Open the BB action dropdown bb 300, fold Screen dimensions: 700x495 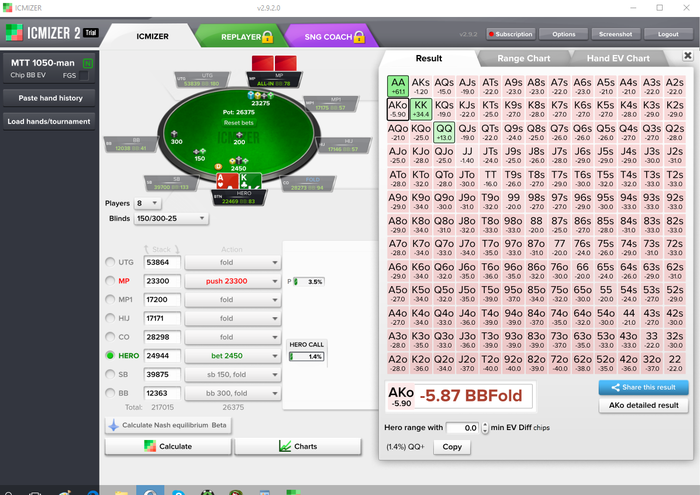233,393
